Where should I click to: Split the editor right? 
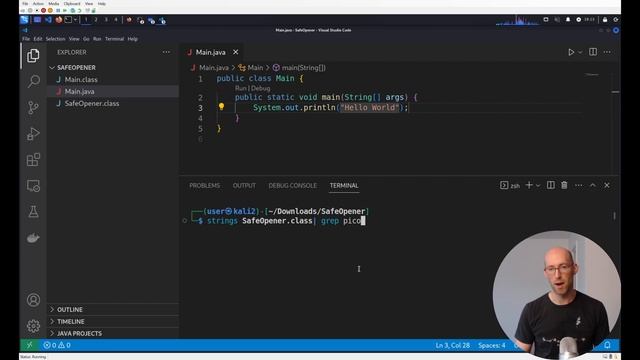[593, 52]
